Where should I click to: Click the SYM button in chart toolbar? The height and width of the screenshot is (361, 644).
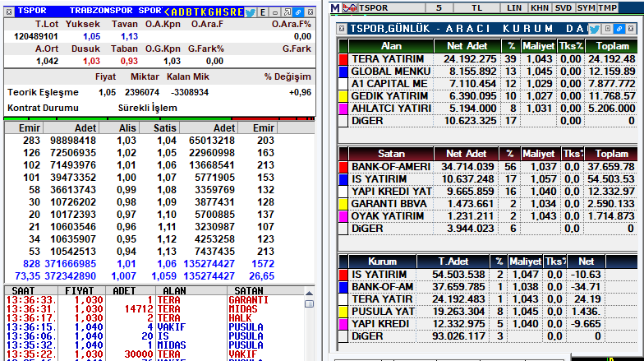[586, 8]
